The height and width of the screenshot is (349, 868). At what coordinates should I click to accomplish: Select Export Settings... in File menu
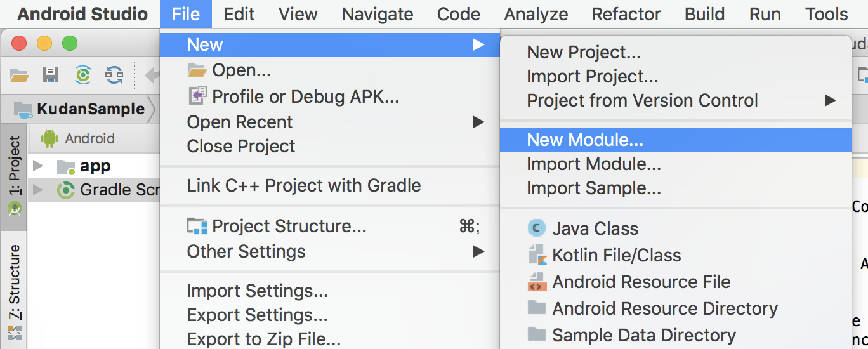[330, 315]
